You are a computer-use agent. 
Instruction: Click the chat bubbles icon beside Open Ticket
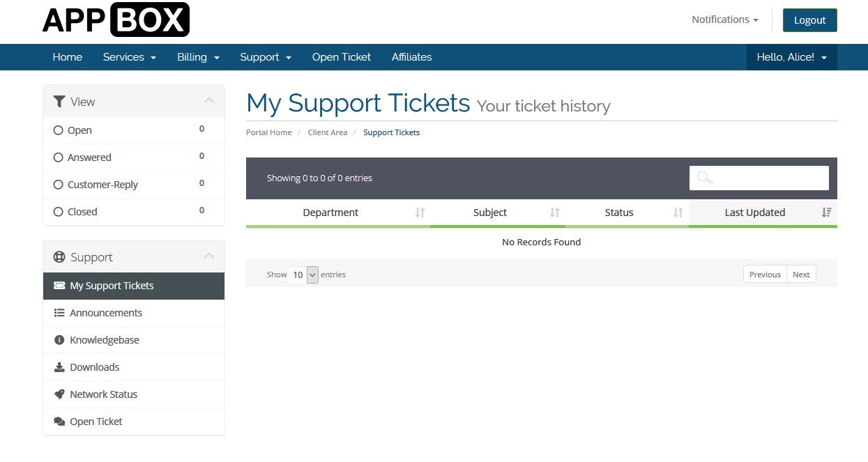pyautogui.click(x=59, y=422)
